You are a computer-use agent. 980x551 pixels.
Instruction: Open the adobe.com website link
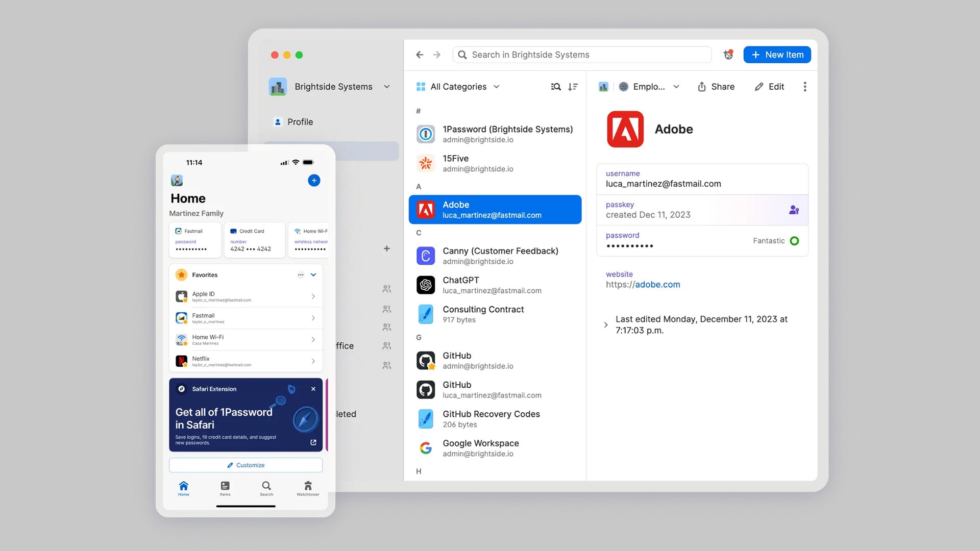pos(657,285)
